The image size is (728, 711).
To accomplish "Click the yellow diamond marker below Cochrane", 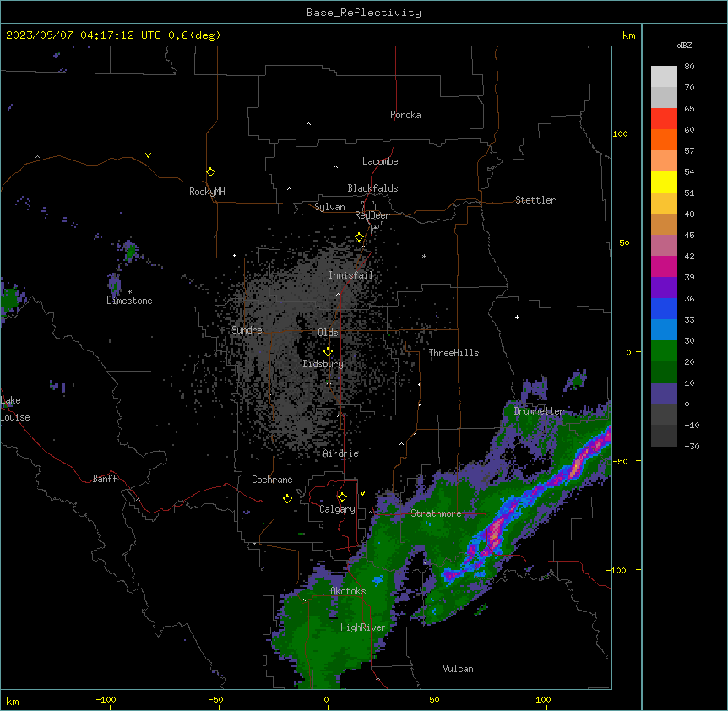I will pos(287,499).
